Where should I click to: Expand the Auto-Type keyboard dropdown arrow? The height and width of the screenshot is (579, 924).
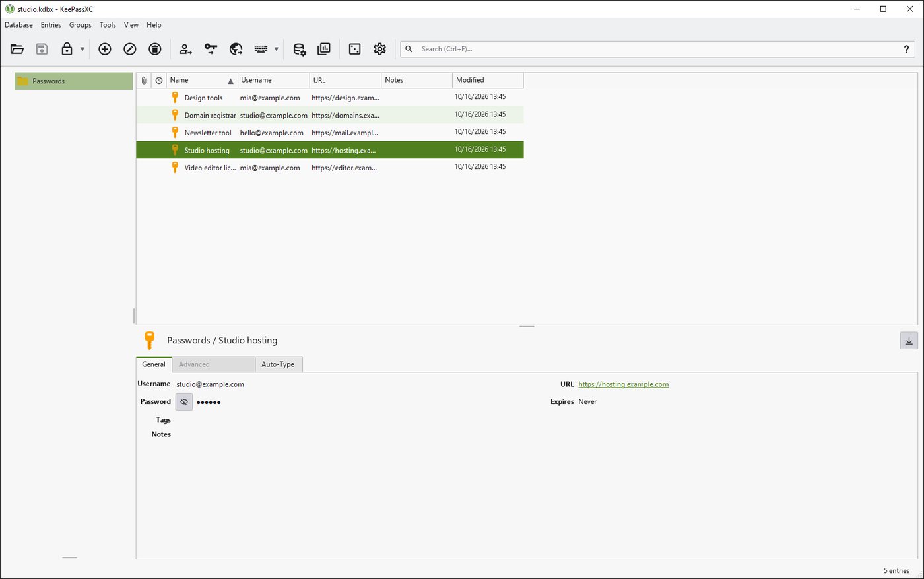click(277, 49)
